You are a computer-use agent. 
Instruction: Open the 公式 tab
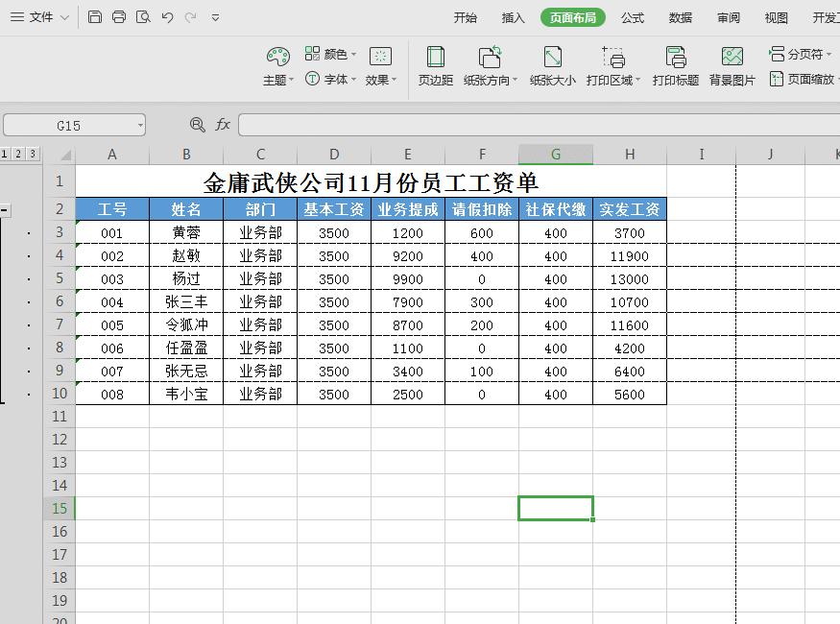click(632, 17)
